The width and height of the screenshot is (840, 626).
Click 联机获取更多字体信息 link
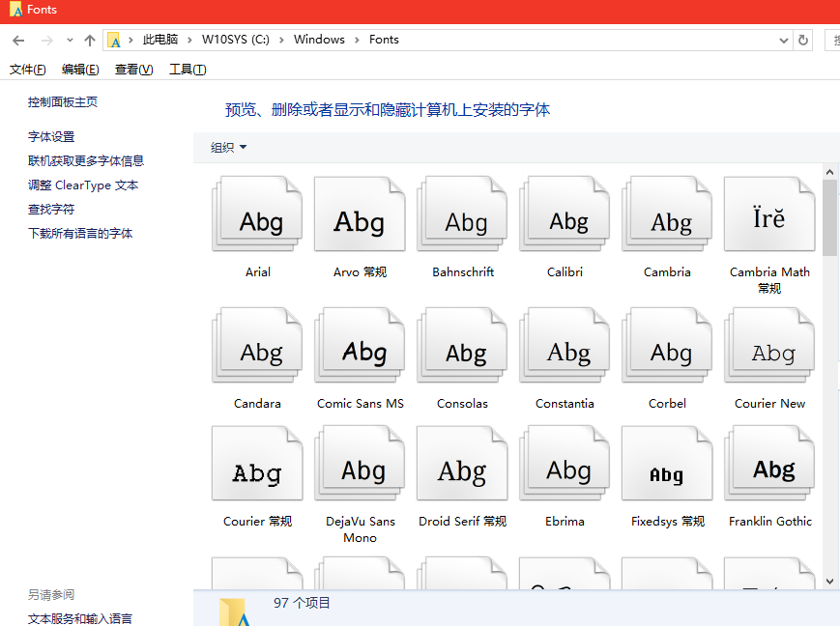tap(86, 161)
